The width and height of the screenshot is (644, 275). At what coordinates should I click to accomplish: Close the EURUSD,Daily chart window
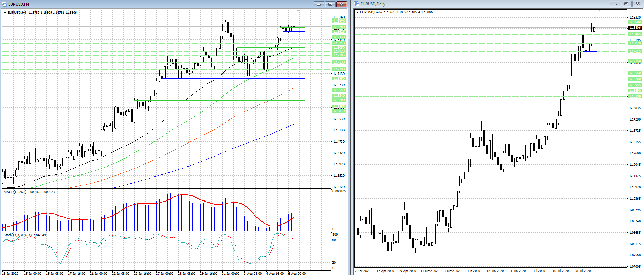637,4
